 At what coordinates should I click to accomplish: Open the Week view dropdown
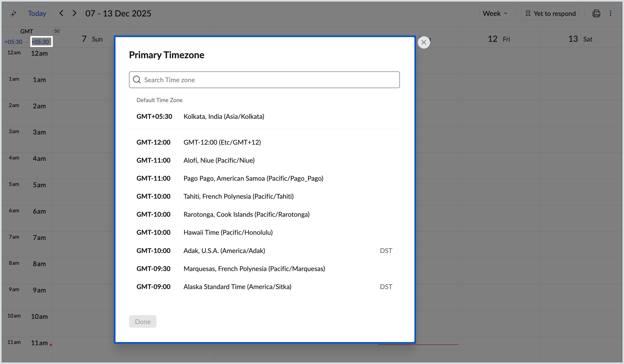[495, 13]
